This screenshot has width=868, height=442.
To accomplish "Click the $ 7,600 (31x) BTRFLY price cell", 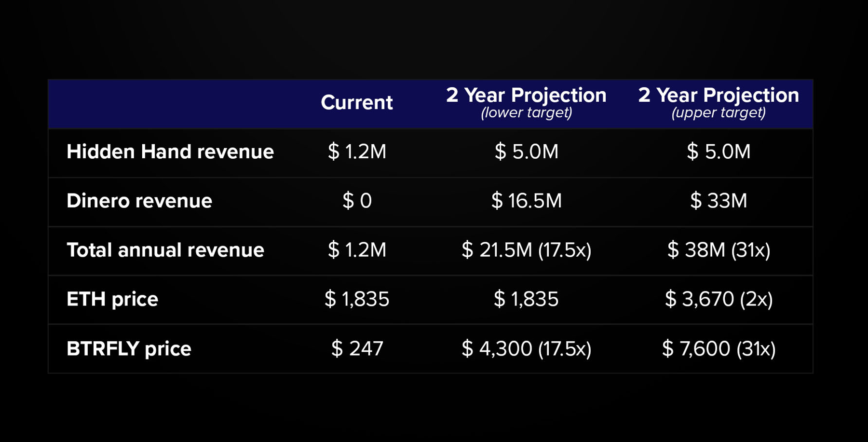I will coord(718,349).
